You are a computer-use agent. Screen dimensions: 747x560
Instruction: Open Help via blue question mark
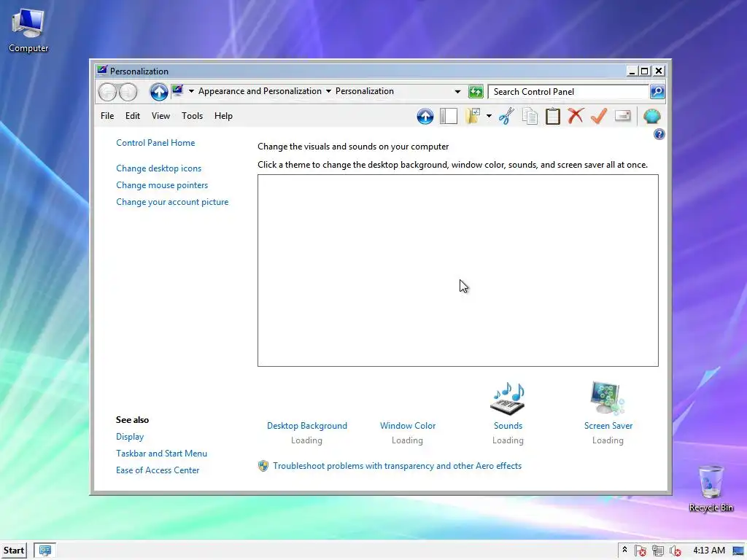click(x=659, y=134)
